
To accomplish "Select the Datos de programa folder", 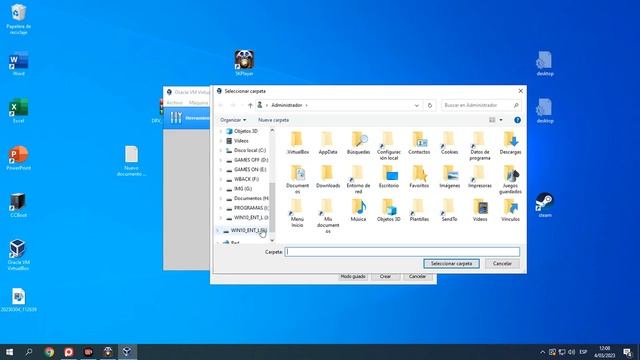I will pyautogui.click(x=480, y=146).
